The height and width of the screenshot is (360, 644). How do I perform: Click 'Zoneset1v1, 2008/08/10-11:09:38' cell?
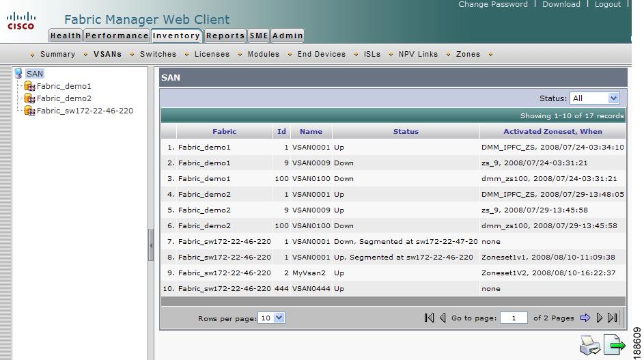548,258
